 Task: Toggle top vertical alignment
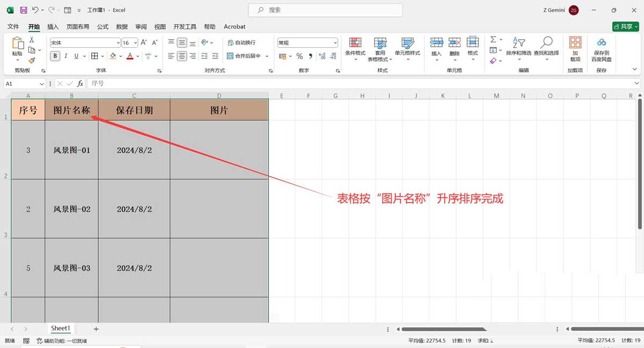tap(171, 42)
